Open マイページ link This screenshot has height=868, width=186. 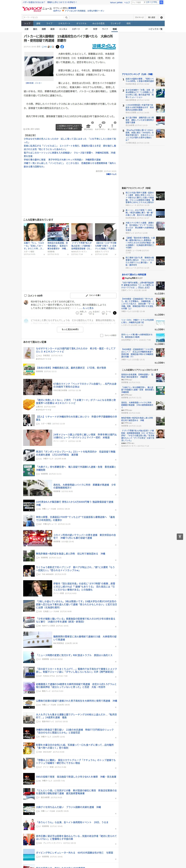[x=139, y=17]
